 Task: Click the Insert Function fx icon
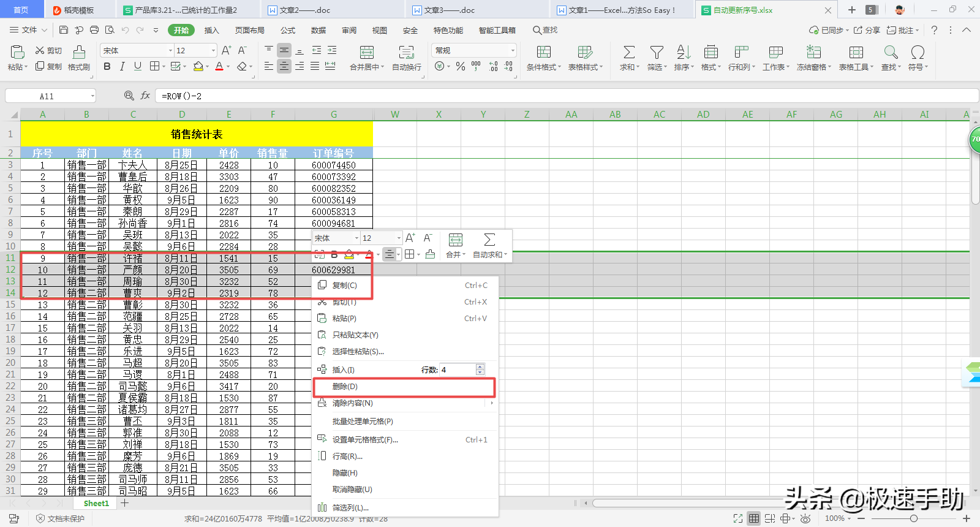(x=145, y=96)
